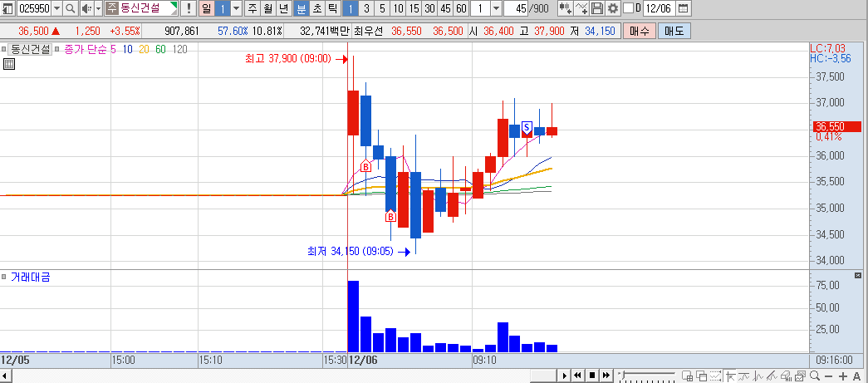Click the speaker sound icon
Screen dimensions: 868x383
click(x=86, y=7)
